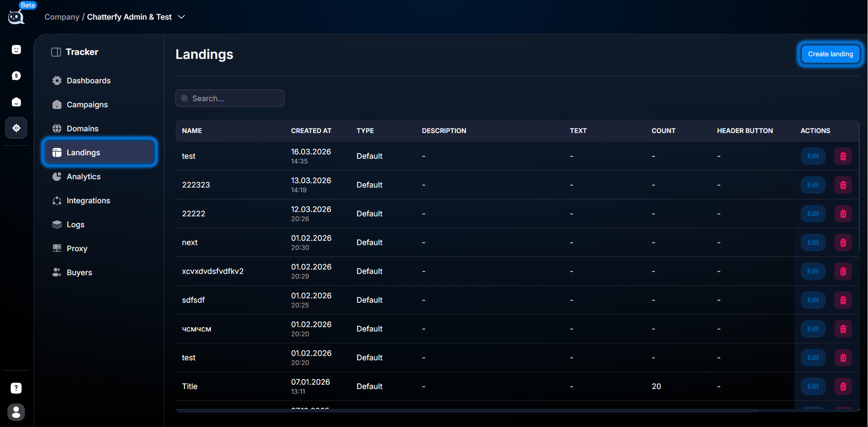
Task: Open Campaigns in the Tracker menu
Action: 99,105
